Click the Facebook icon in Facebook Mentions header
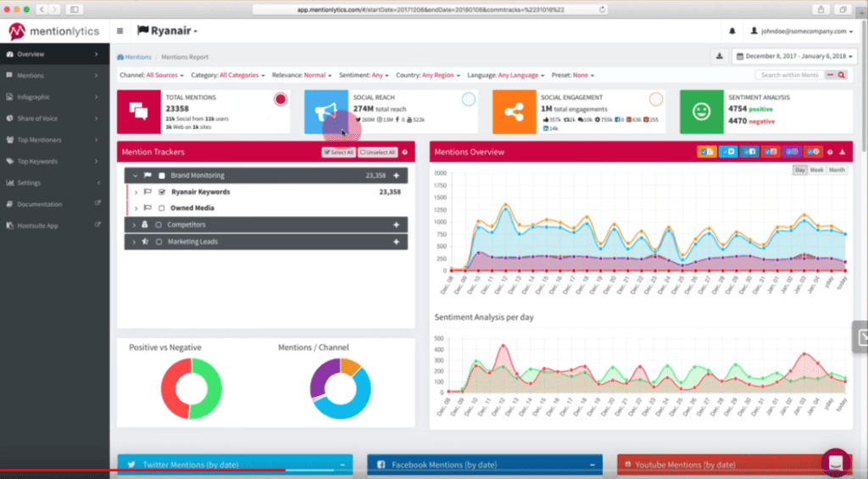The height and width of the screenshot is (479, 868). (x=381, y=465)
